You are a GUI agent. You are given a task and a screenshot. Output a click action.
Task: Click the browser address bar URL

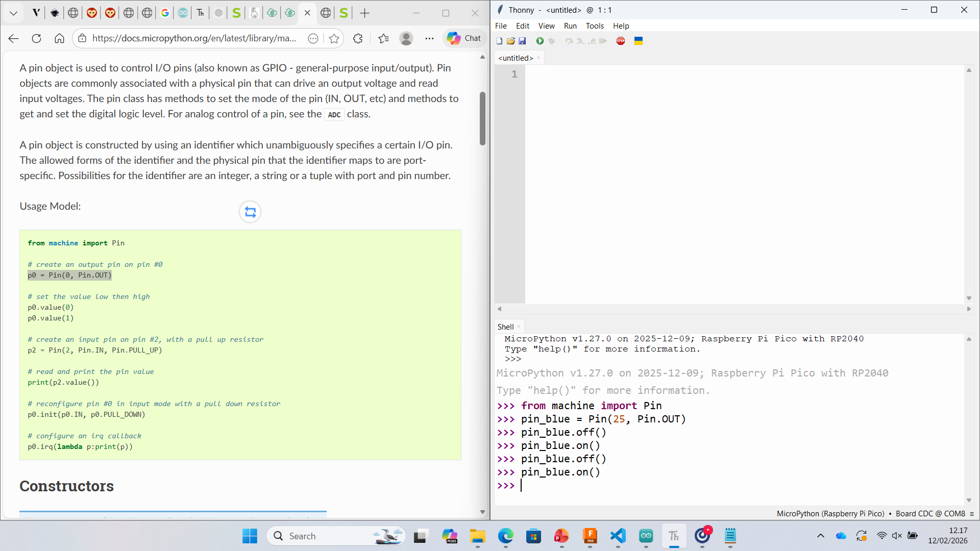pos(194,38)
